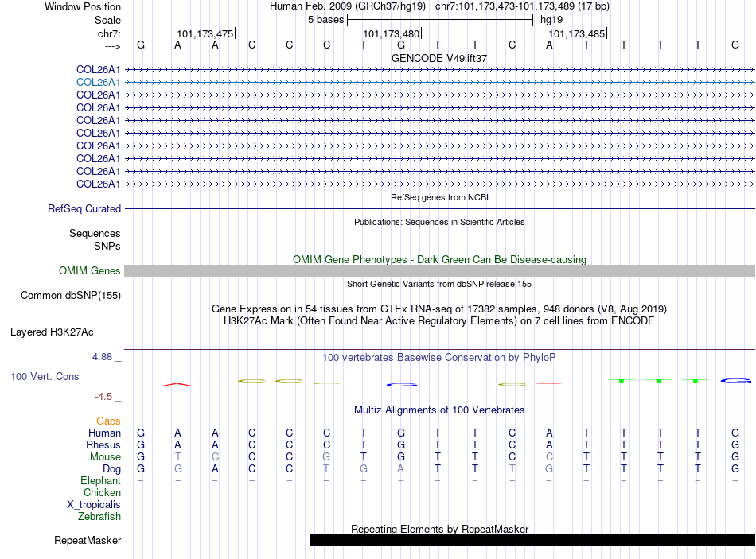Select the "Chicken" alignment row label
The width and height of the screenshot is (756, 559).
click(102, 492)
